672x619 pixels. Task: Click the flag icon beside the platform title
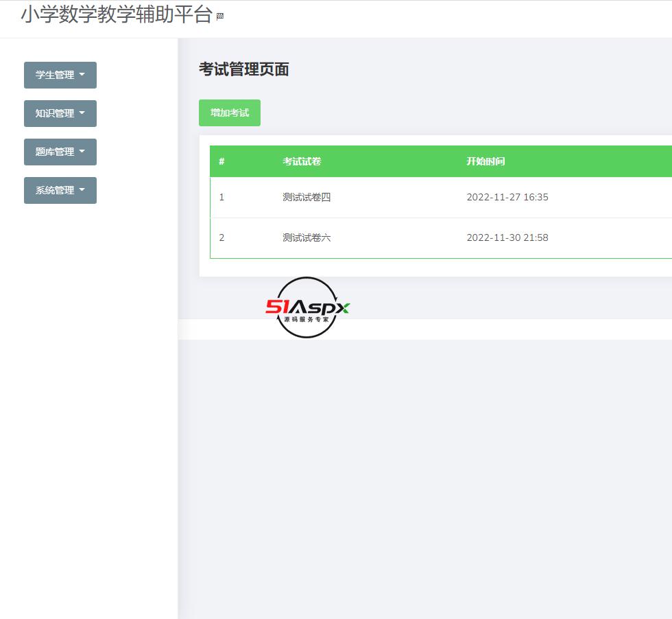(x=220, y=14)
